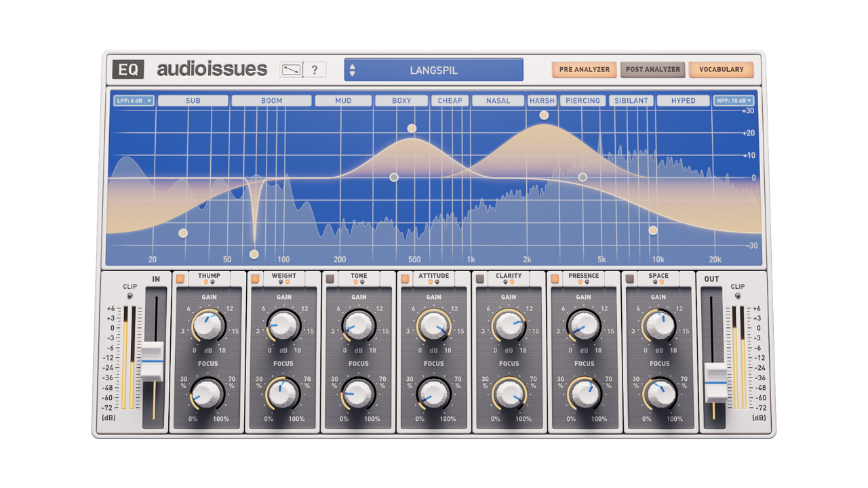Click the TONE band Gain knob
Viewport: 868px width, 488px height.
[x=359, y=325]
